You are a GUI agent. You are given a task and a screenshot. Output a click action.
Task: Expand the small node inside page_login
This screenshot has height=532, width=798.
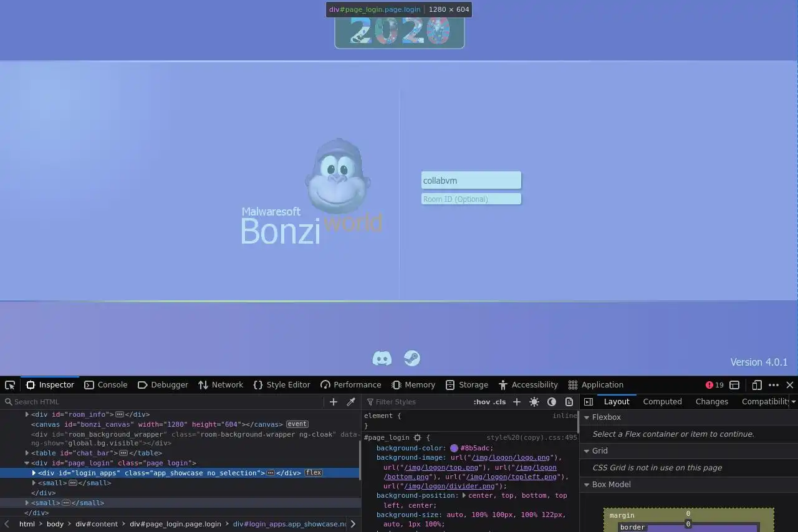[34, 483]
